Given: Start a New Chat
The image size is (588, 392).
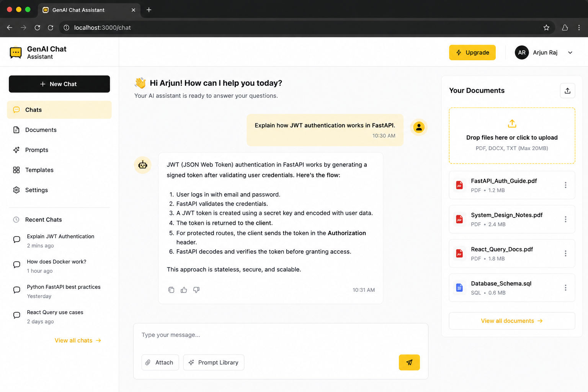Looking at the screenshot, I should [x=59, y=84].
